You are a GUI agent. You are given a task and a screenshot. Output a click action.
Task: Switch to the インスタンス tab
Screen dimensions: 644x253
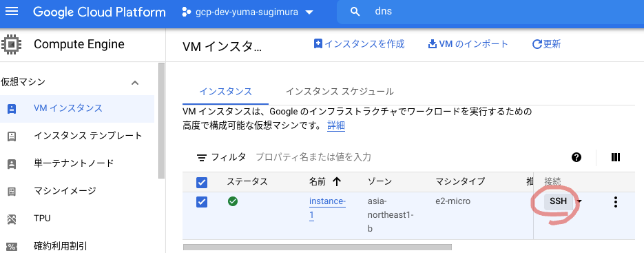(x=225, y=92)
